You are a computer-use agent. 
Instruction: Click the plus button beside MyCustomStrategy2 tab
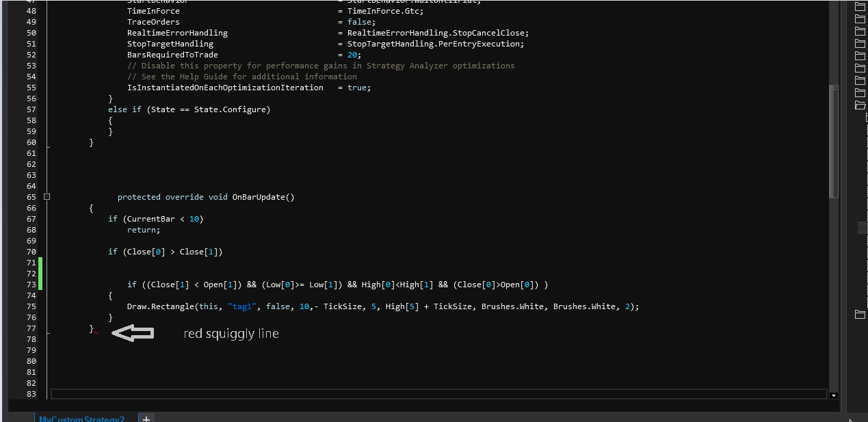(x=146, y=418)
